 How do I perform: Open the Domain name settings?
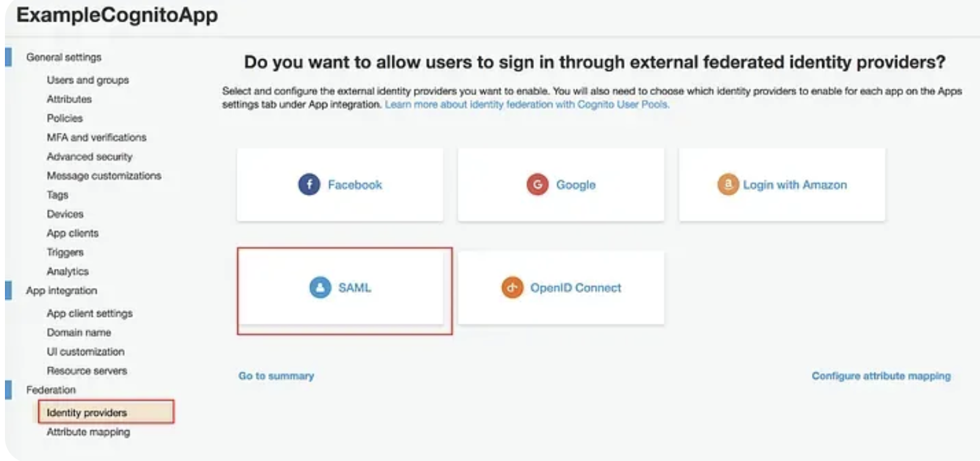coord(79,332)
